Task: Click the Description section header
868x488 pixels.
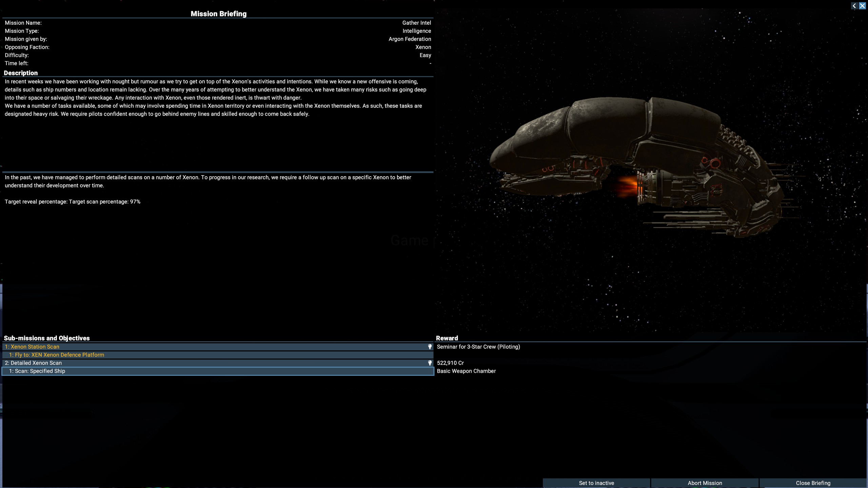Action: (x=21, y=73)
